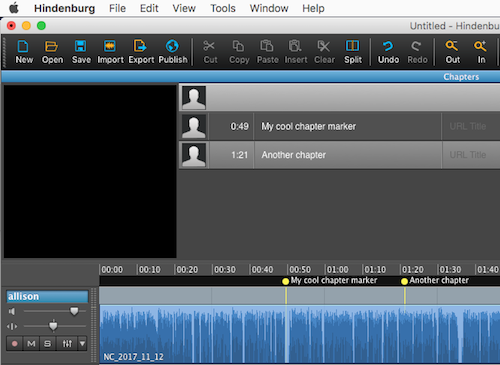Open the Edit menu
Viewport: 500px width, 365px height.
[149, 8]
